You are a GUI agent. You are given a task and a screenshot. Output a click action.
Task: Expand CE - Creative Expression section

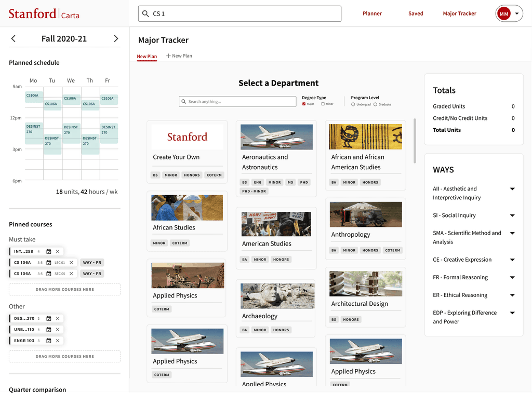[x=512, y=260]
